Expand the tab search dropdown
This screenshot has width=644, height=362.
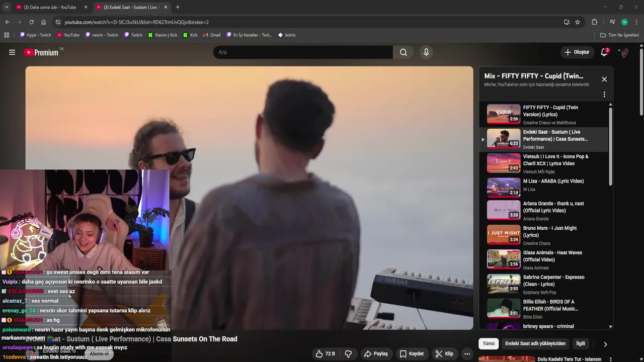(6, 7)
